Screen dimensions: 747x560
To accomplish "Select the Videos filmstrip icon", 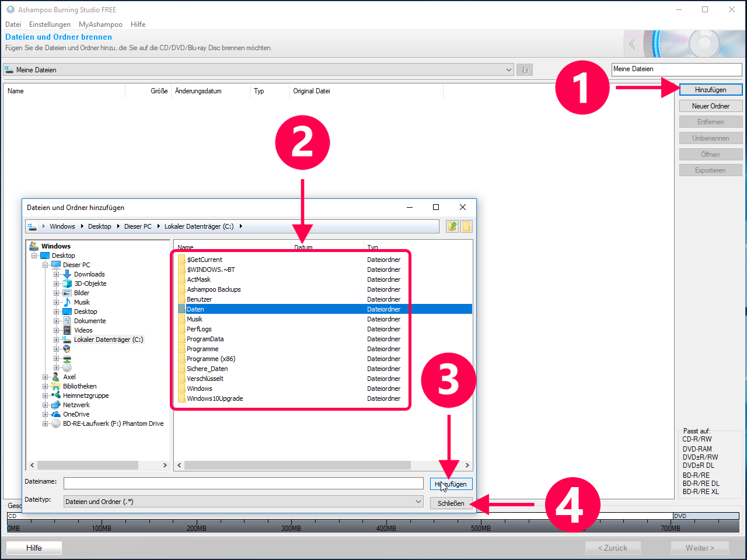I will click(67, 330).
